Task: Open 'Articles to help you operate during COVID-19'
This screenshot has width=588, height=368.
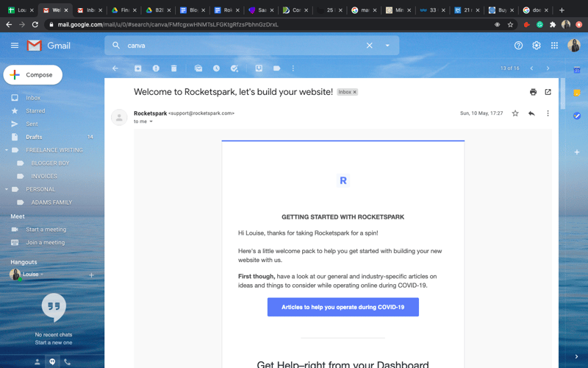Action: tap(343, 307)
